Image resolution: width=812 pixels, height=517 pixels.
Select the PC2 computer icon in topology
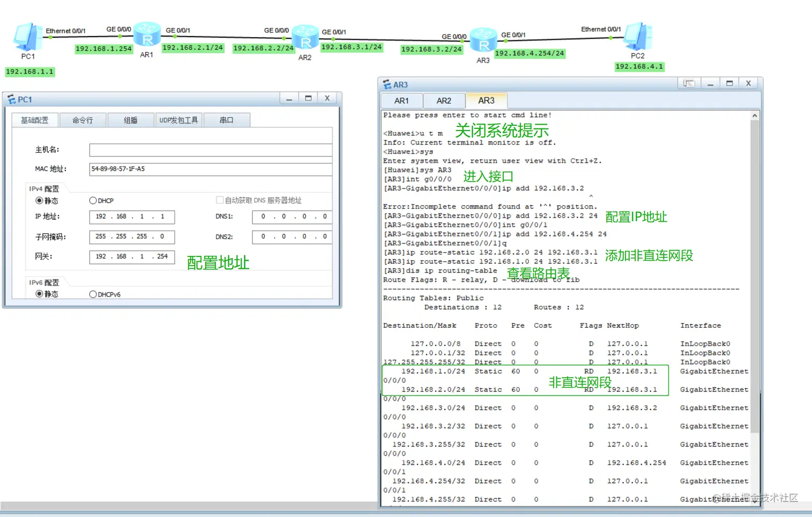(x=638, y=36)
